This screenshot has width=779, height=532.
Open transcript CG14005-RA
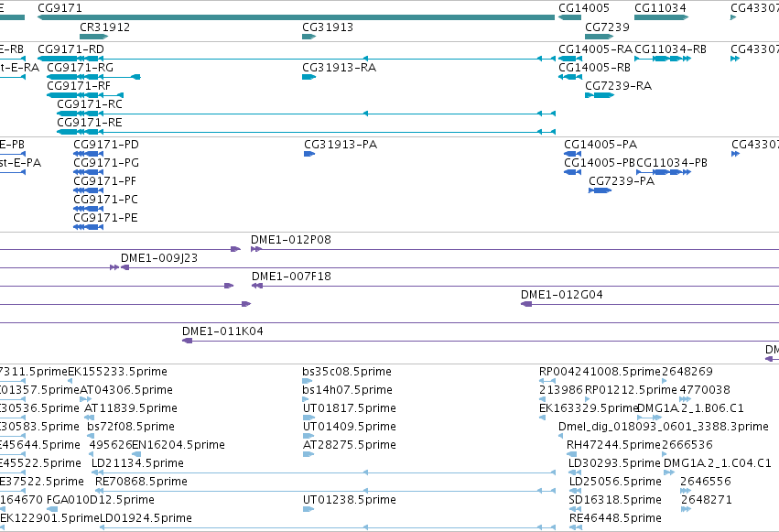569,59
